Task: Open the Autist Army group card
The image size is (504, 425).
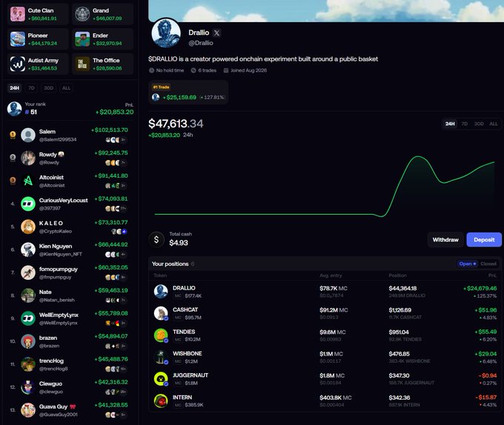Action: (38, 64)
